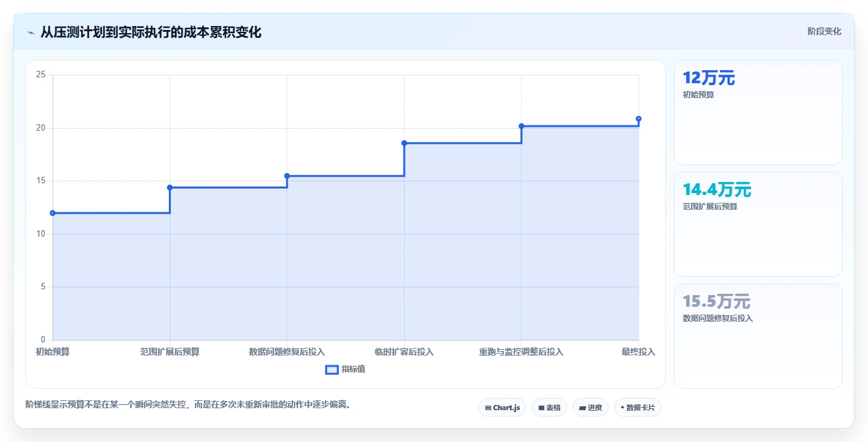Select the 数据卡片 tag button
868x442 pixels.
(637, 408)
